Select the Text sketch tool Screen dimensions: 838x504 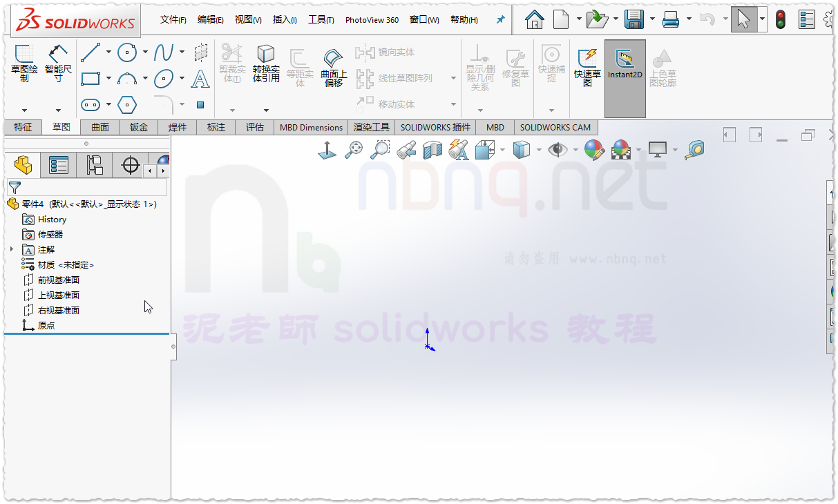(200, 78)
